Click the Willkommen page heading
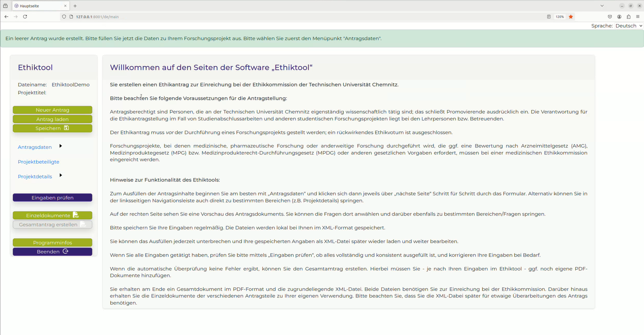This screenshot has width=644, height=335. (211, 67)
